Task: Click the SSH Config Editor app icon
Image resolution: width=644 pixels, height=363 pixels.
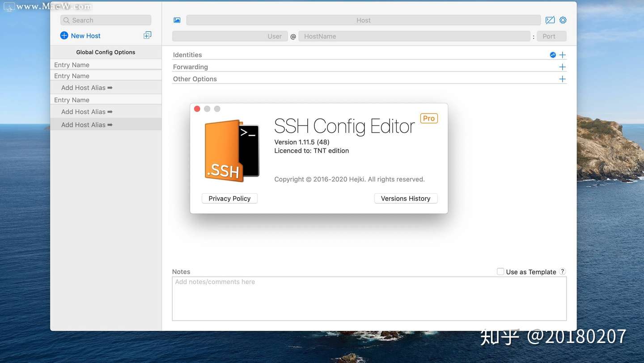Action: pyautogui.click(x=232, y=151)
